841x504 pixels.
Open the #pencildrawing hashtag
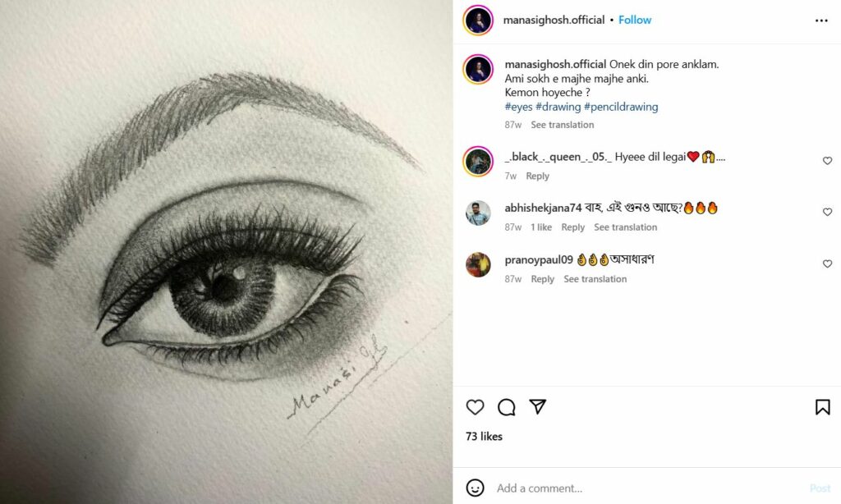click(x=621, y=107)
